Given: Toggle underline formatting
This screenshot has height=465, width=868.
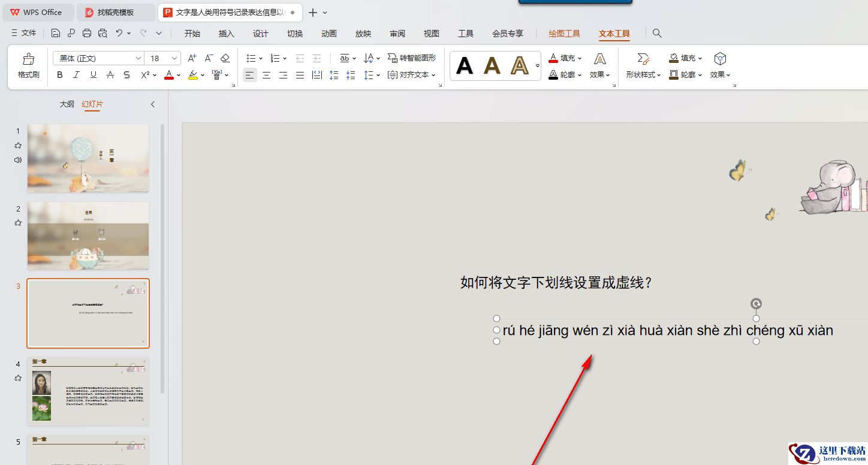Looking at the screenshot, I should click(93, 75).
